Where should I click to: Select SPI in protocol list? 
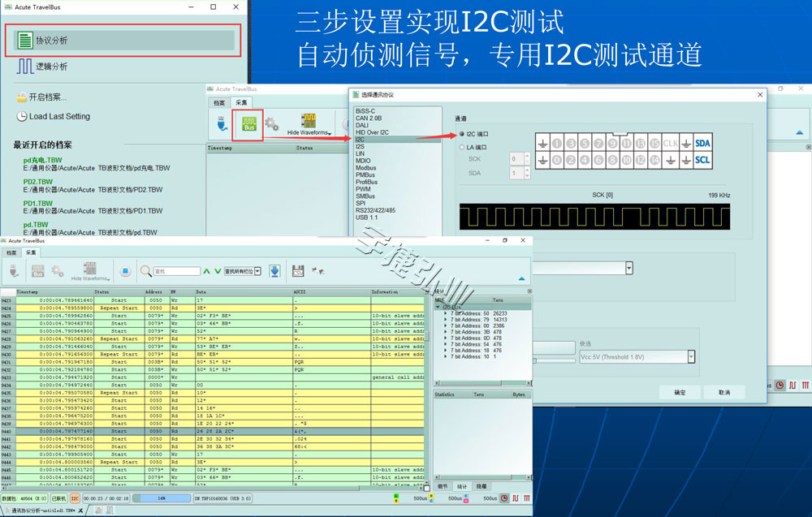pos(361,204)
